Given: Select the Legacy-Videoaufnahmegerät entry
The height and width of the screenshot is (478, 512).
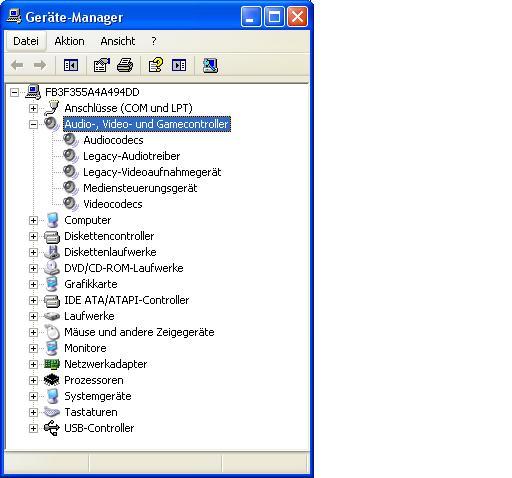Looking at the screenshot, I should (152, 172).
